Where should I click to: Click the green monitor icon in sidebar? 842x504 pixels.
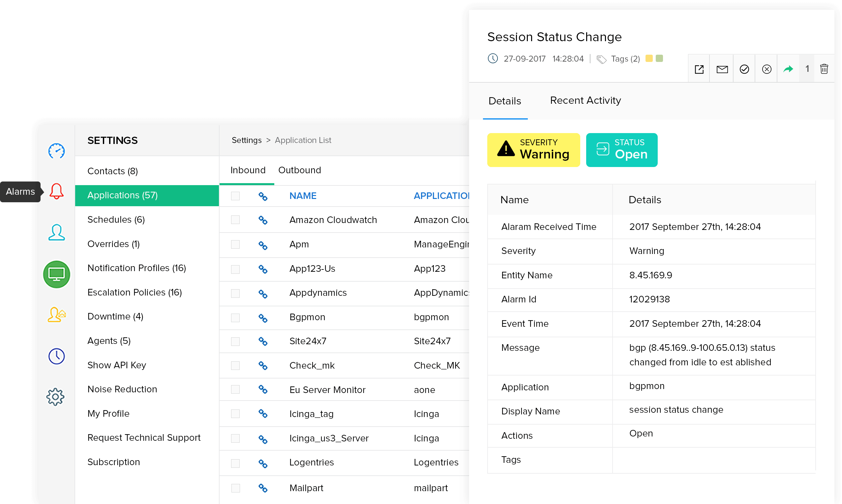point(56,274)
